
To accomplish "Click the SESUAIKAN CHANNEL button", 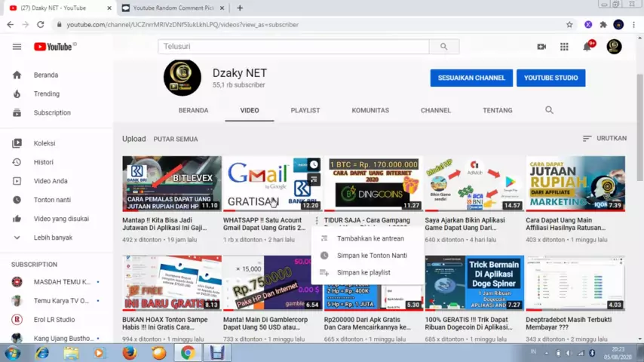I will tap(471, 78).
